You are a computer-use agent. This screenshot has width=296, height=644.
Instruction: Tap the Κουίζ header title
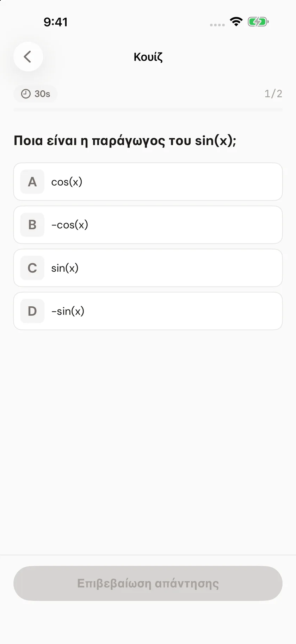148,57
